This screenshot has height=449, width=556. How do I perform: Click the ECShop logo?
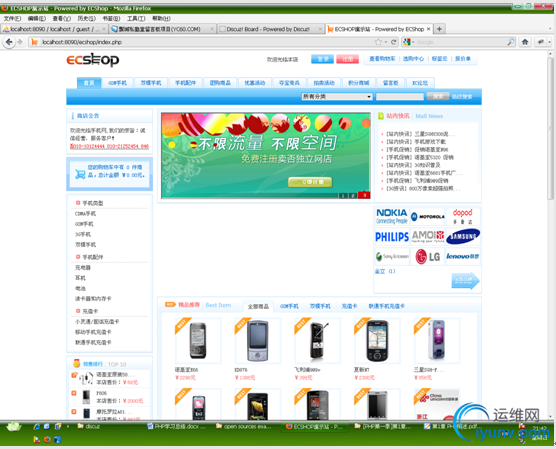93,60
